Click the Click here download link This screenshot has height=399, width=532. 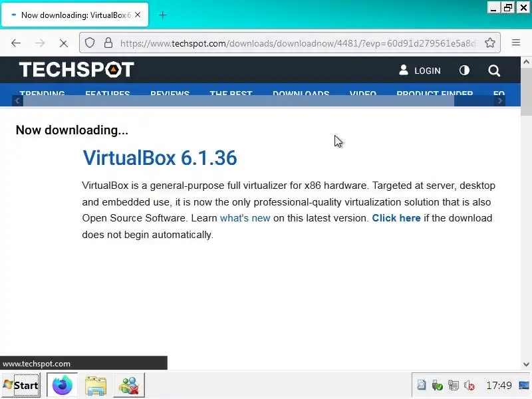coord(396,218)
